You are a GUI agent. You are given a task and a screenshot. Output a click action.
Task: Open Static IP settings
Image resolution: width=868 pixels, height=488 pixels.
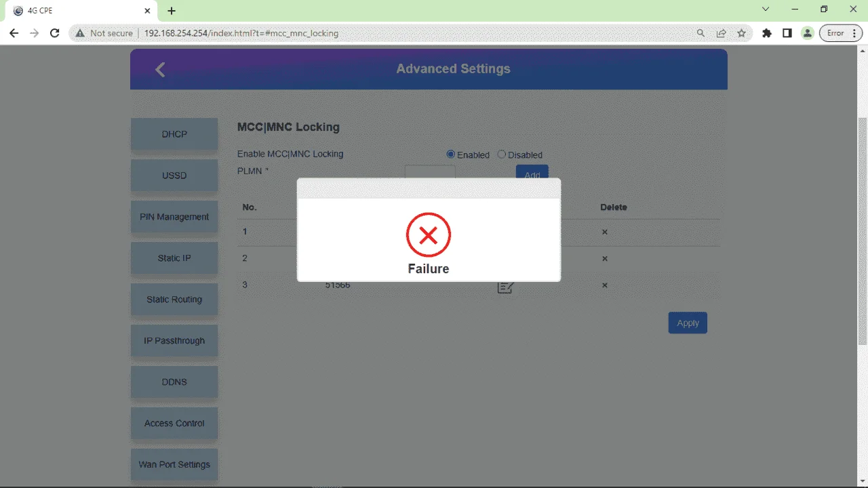pos(174,258)
